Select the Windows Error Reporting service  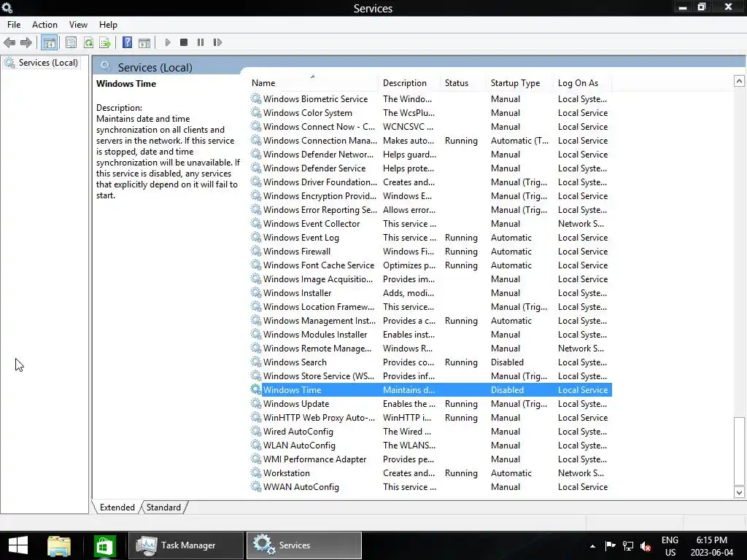pos(430,209)
